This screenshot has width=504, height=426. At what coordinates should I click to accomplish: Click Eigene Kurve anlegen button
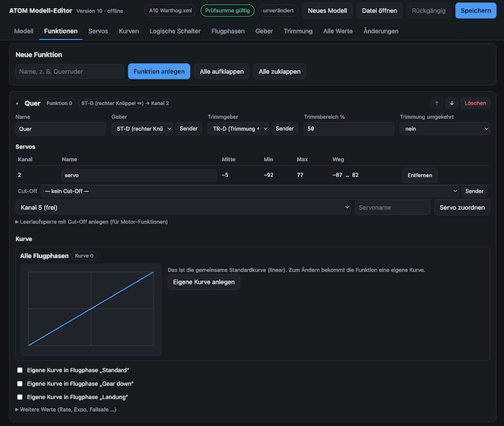coord(204,282)
